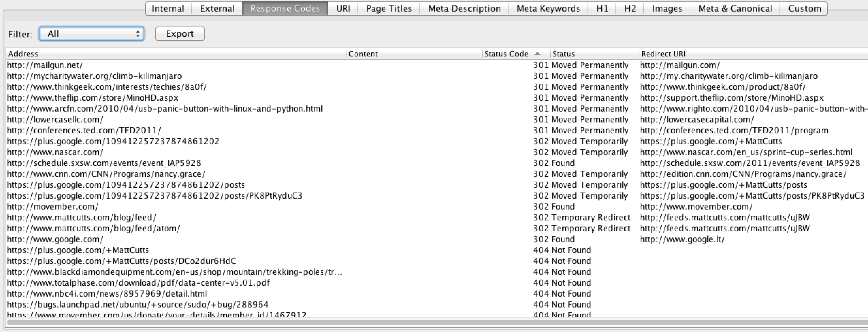The image size is (868, 332).
Task: Open the Filter dropdown set to All
Action: [x=92, y=34]
